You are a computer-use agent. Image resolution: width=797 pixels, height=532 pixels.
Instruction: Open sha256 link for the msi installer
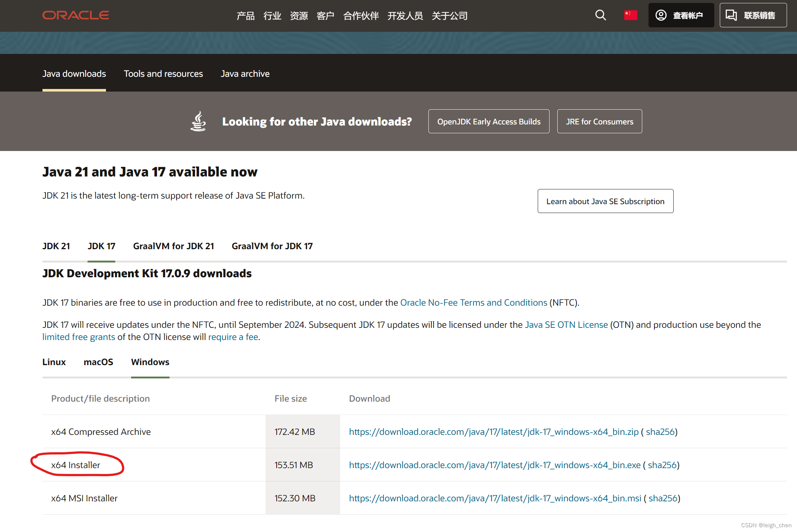click(x=663, y=498)
